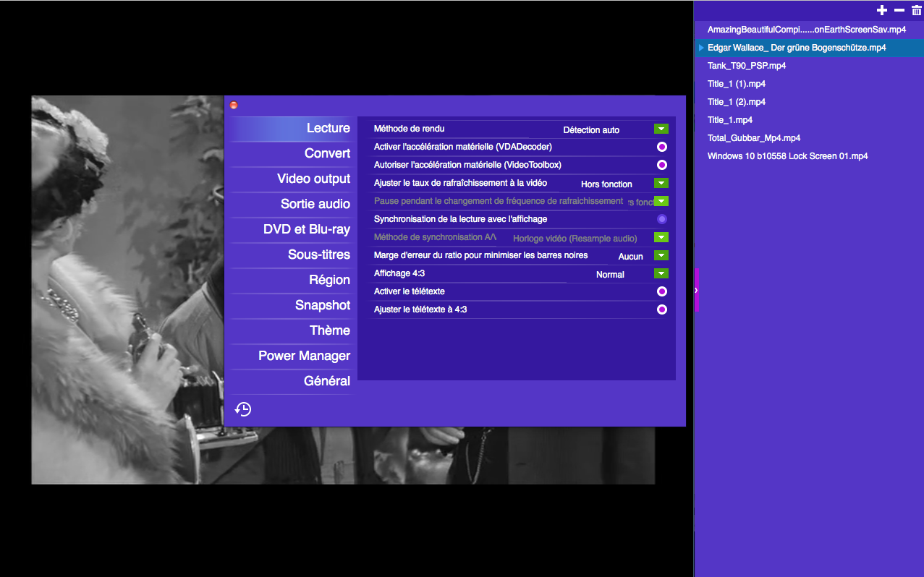Open the Affichage 4:3 dropdown
The height and width of the screenshot is (577, 924).
point(661,273)
